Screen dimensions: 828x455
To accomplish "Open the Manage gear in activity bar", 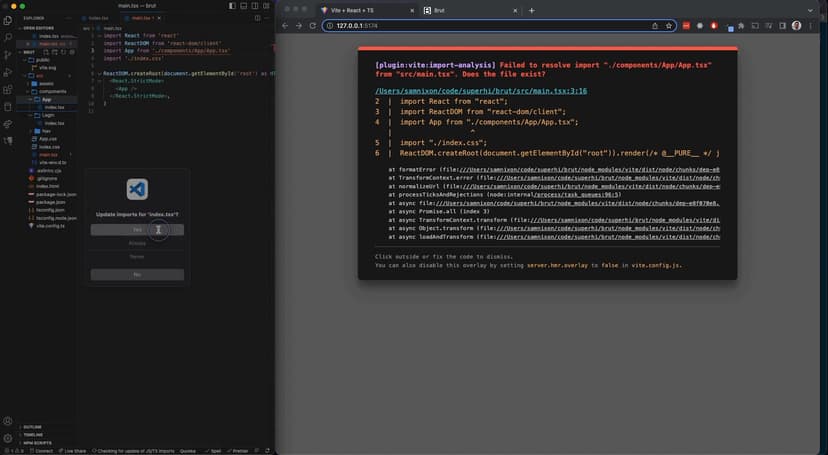I will tap(8, 437).
